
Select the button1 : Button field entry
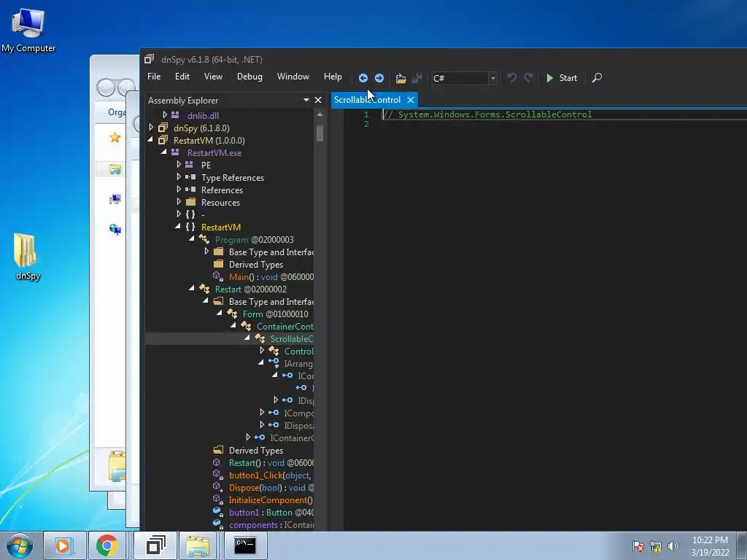(x=271, y=512)
